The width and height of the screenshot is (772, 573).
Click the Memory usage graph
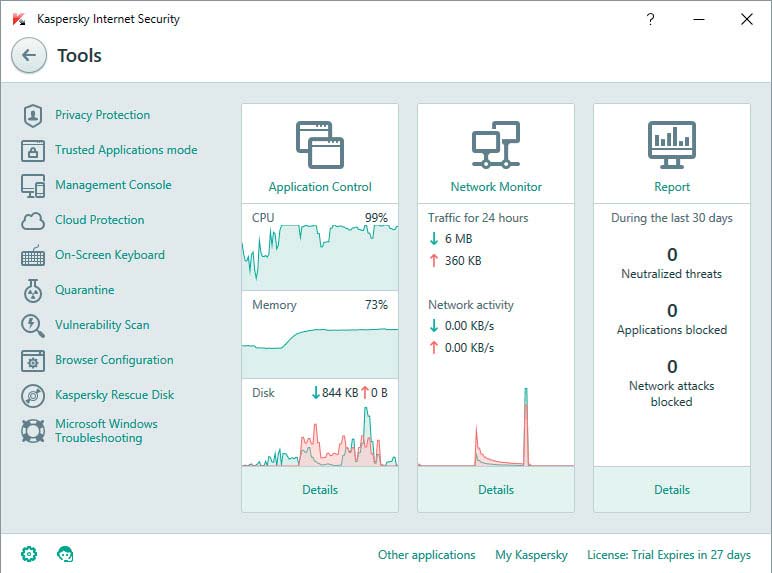[x=320, y=352]
